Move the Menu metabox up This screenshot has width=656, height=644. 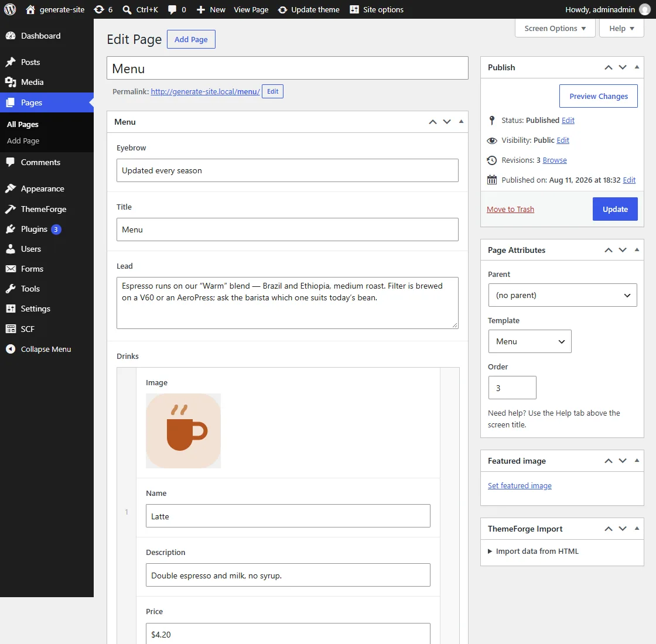pyautogui.click(x=433, y=122)
